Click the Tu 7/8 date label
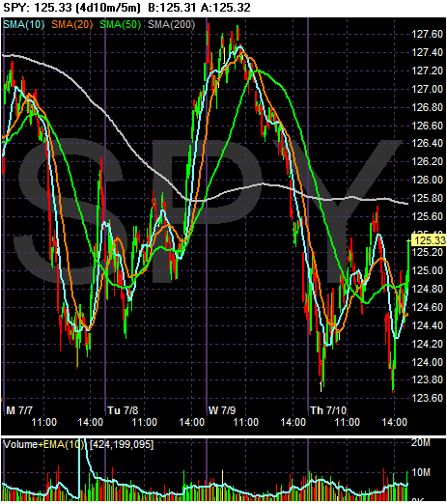Viewport: 447px width, 504px height. (x=123, y=410)
